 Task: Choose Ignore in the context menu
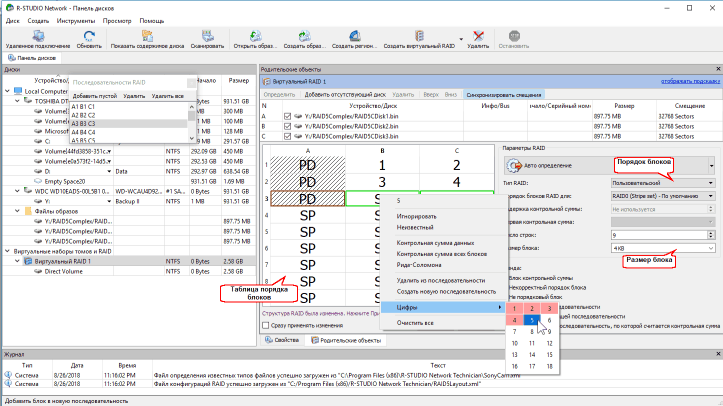pyautogui.click(x=416, y=216)
